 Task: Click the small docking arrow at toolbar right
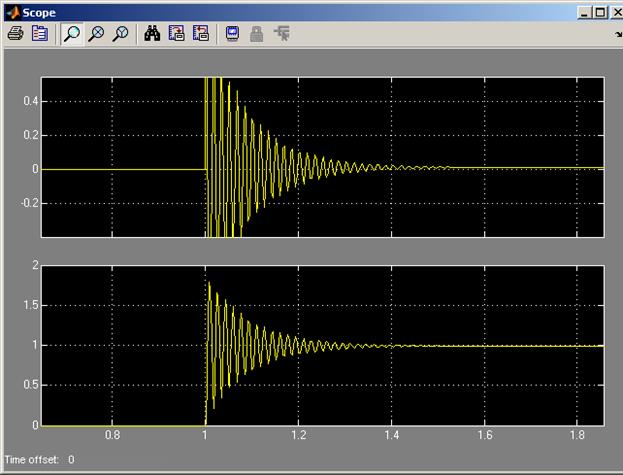tap(618, 35)
